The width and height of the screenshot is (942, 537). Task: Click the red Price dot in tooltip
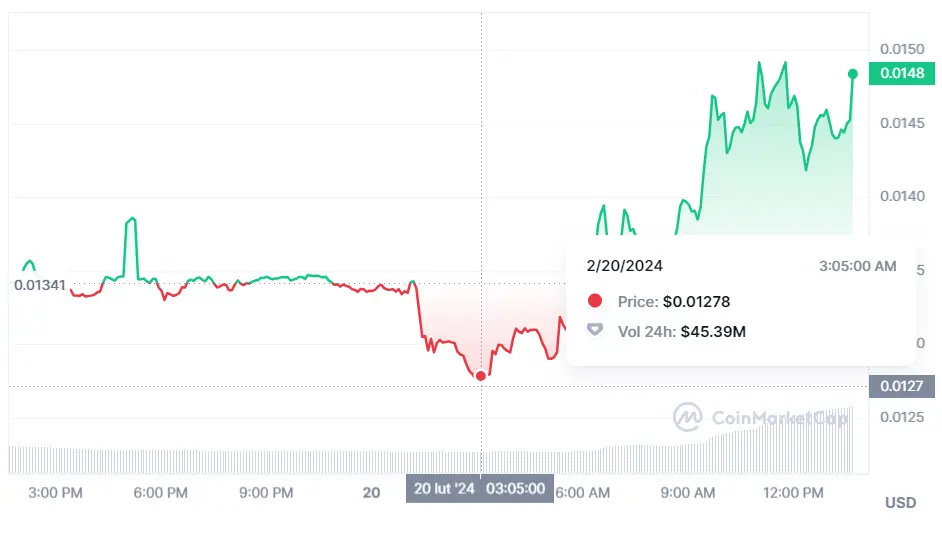[595, 301]
